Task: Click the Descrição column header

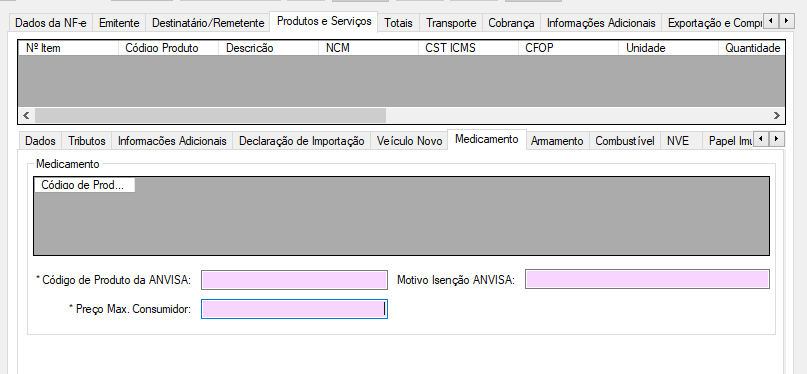Action: pyautogui.click(x=269, y=48)
